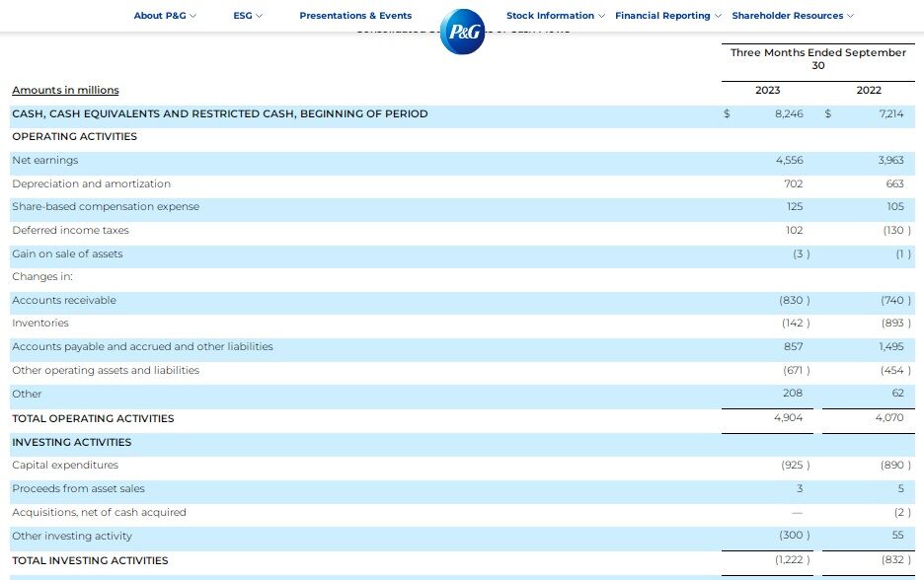924x580 pixels.
Task: Select accounts payable value 857
Action: (x=793, y=347)
